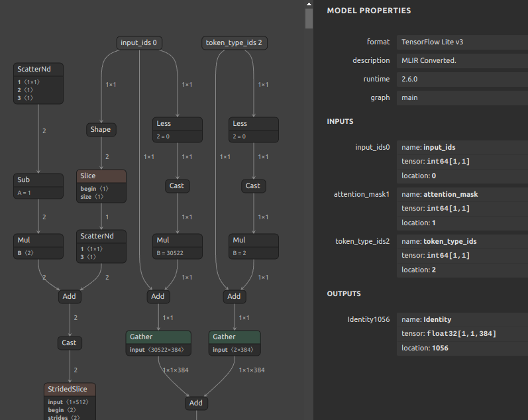Click the Cast node under token_type_ids branch
This screenshot has width=528, height=420.
(254, 186)
